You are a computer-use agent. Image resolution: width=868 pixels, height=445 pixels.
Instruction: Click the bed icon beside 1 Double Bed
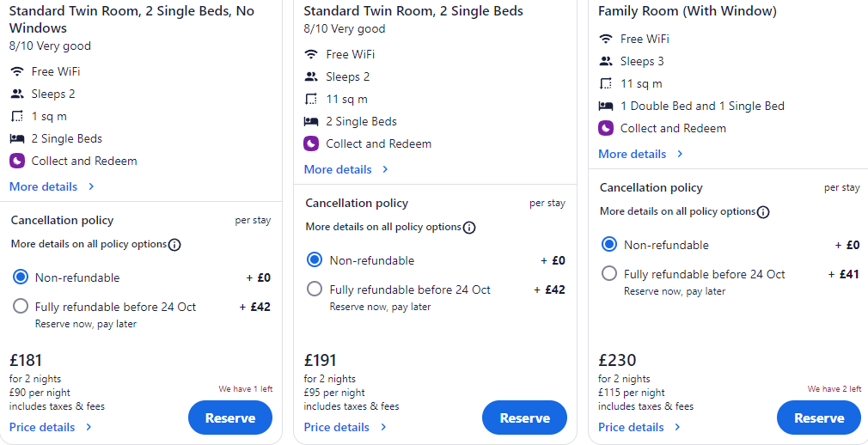pyautogui.click(x=606, y=106)
